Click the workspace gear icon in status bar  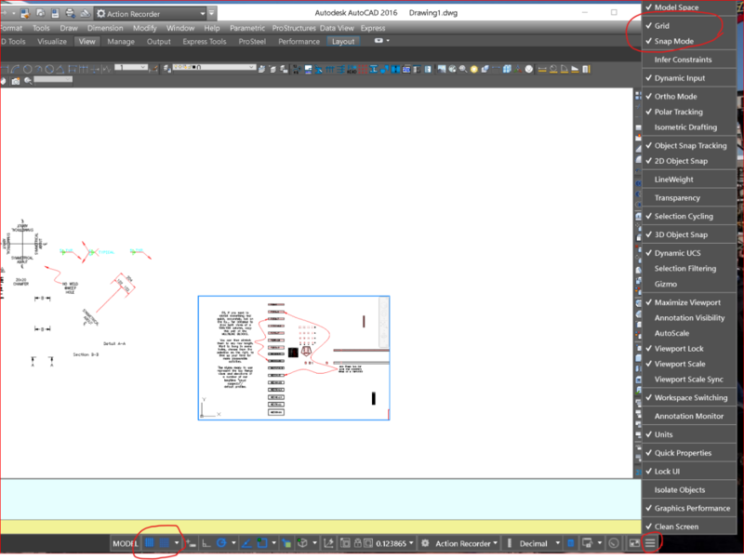pyautogui.click(x=425, y=543)
